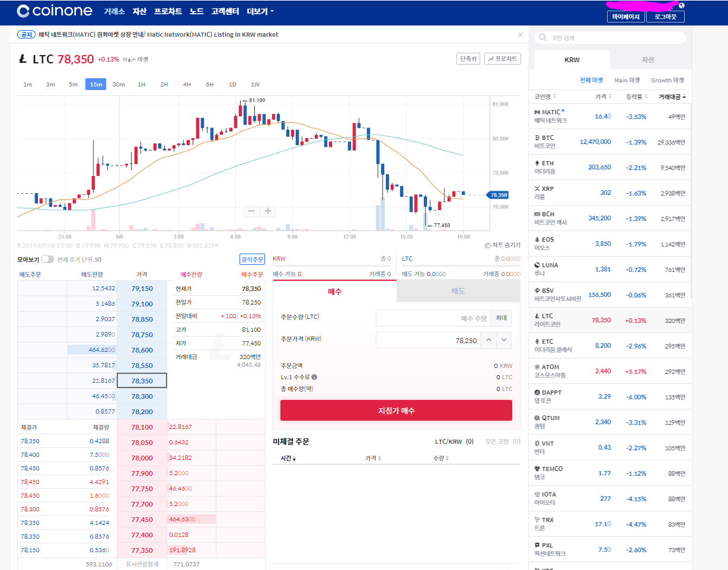728x570 pixels.
Task: Filter by Main 마켓
Action: pyautogui.click(x=627, y=80)
